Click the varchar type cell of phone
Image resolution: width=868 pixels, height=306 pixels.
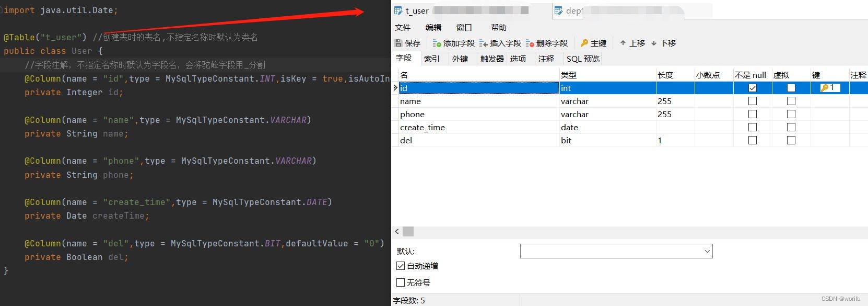coord(607,114)
